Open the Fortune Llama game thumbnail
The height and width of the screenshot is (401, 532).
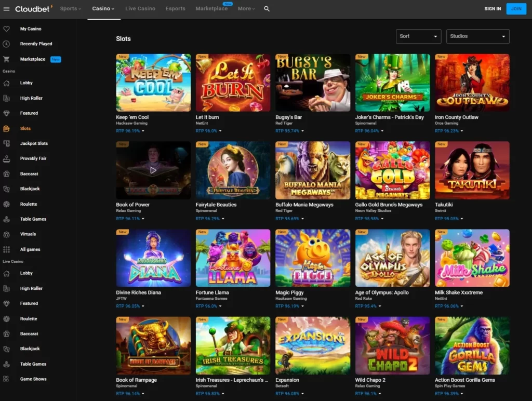tap(233, 258)
